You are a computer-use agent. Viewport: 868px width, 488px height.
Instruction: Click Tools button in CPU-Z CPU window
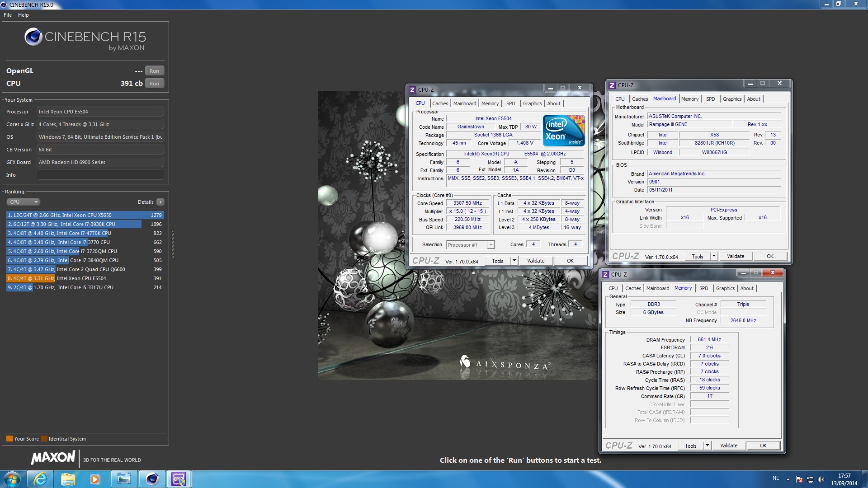pyautogui.click(x=498, y=261)
